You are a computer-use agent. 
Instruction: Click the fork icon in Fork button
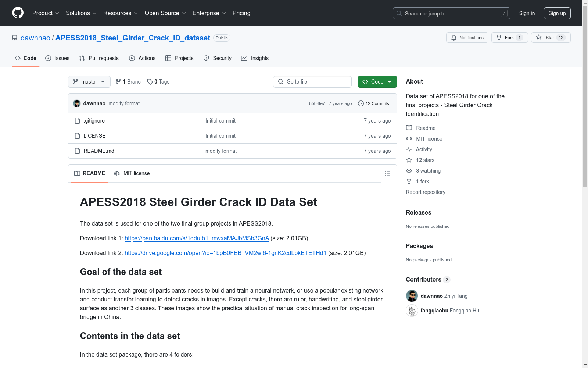pyautogui.click(x=499, y=38)
